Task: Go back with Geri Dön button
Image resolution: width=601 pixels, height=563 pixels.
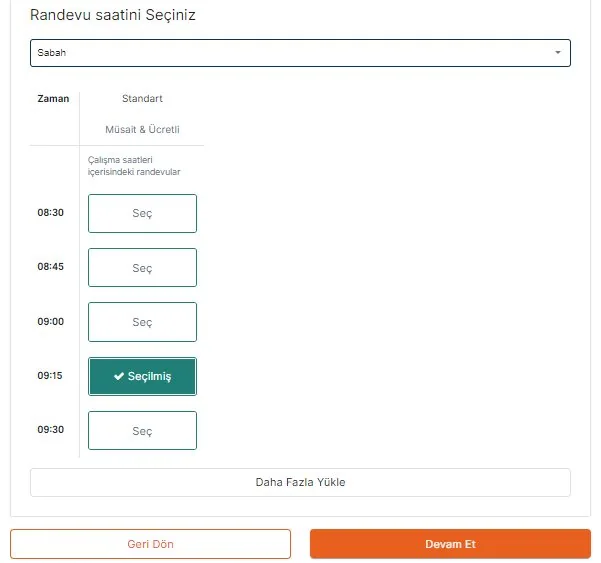Action: point(150,544)
